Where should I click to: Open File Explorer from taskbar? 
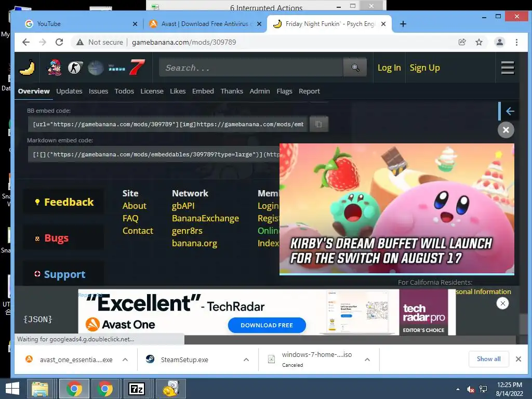coord(40,389)
